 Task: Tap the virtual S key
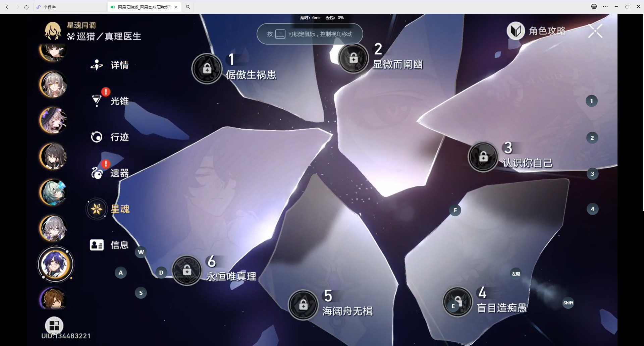coord(141,293)
